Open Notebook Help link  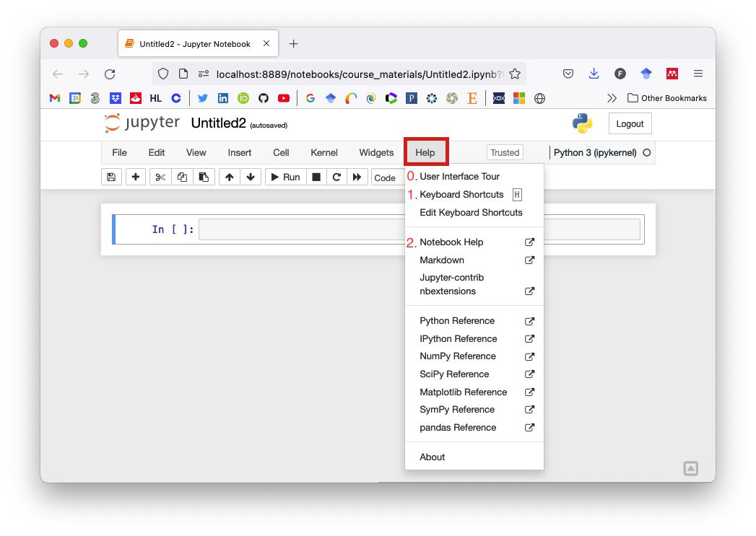tap(474, 242)
